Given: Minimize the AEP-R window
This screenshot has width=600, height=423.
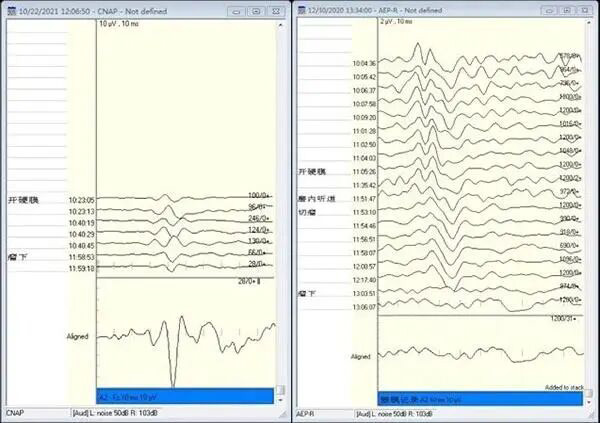Looking at the screenshot, I should [547, 8].
